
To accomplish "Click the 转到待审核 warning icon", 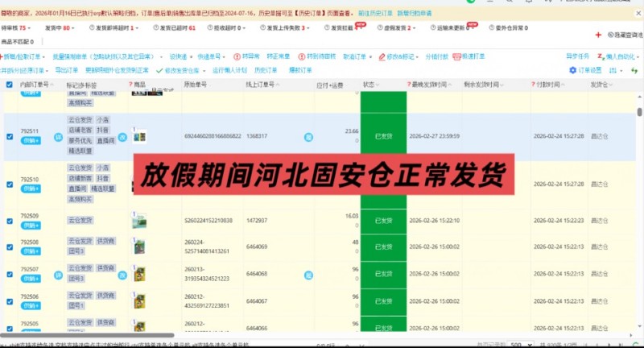I will click(x=302, y=56).
